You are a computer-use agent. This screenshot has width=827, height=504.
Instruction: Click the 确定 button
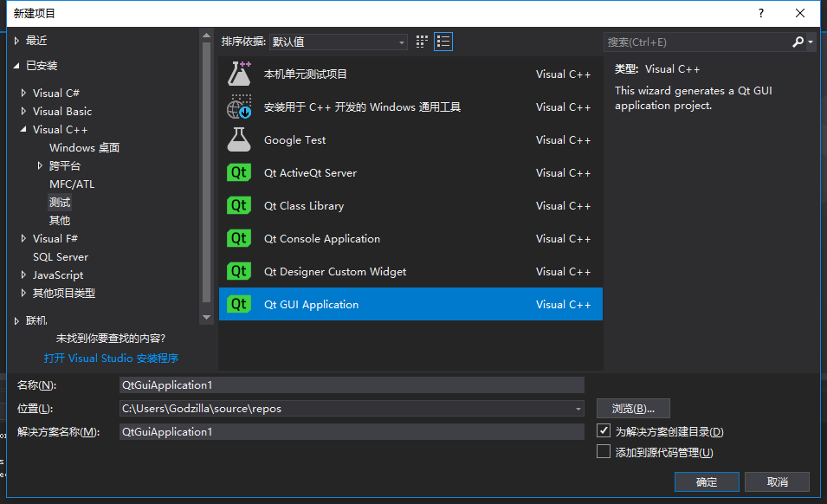click(707, 481)
